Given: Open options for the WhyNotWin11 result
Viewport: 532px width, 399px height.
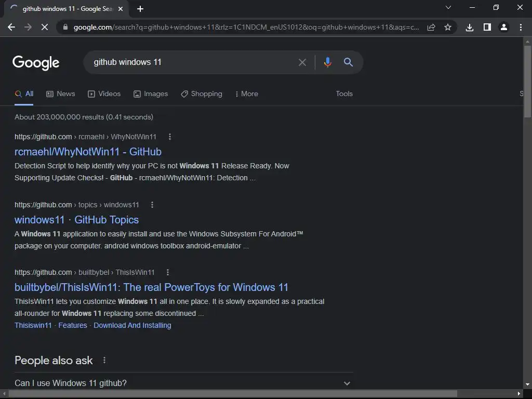Looking at the screenshot, I should (170, 137).
